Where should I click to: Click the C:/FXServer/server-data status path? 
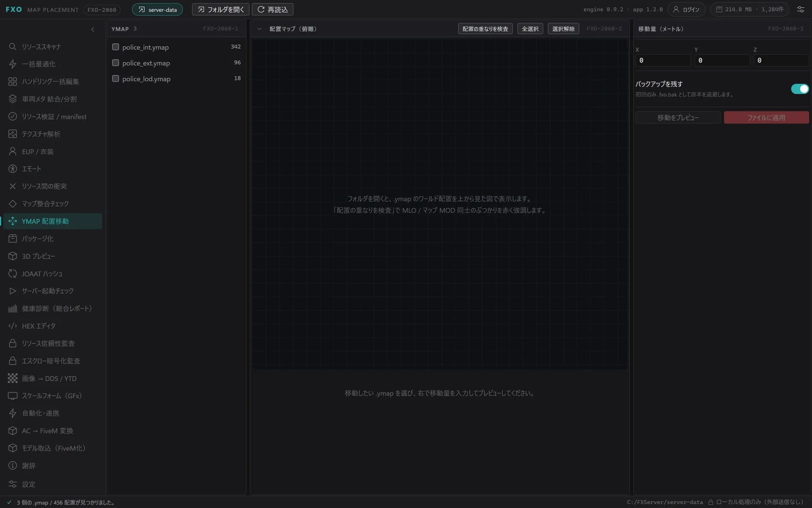pos(665,502)
